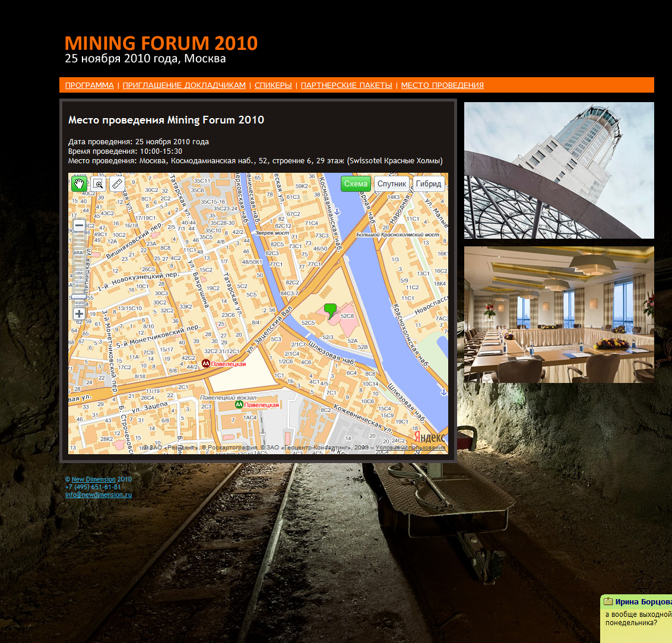Activate the magnifier area-zoom tool
This screenshot has height=643, width=672.
99,184
